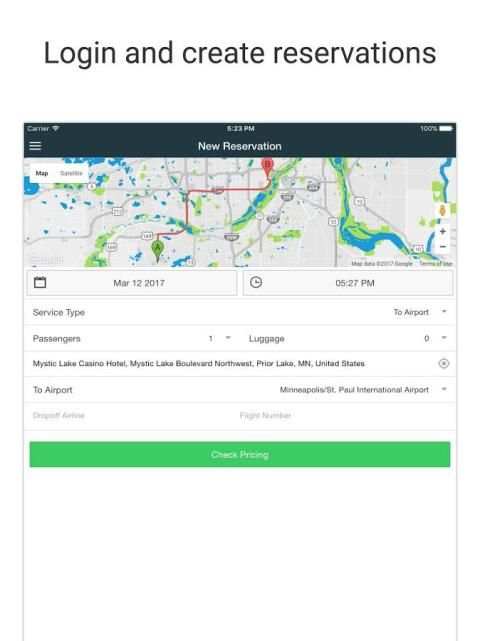
Task: Click the Wi-Fi status icon
Action: click(56, 128)
